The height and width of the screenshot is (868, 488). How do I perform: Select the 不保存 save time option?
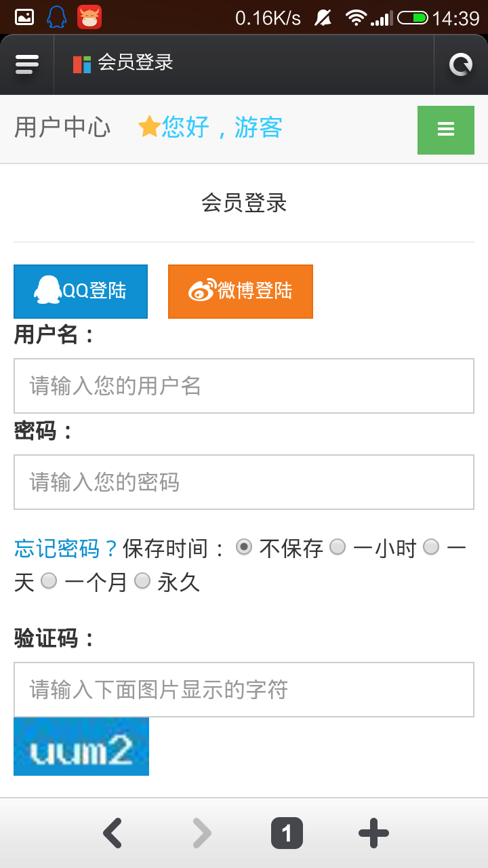pyautogui.click(x=244, y=547)
